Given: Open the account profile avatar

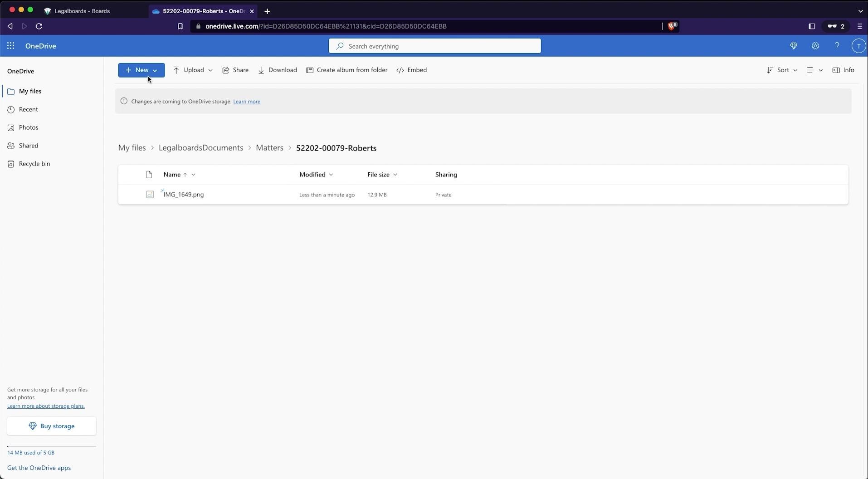Looking at the screenshot, I should 858,46.
